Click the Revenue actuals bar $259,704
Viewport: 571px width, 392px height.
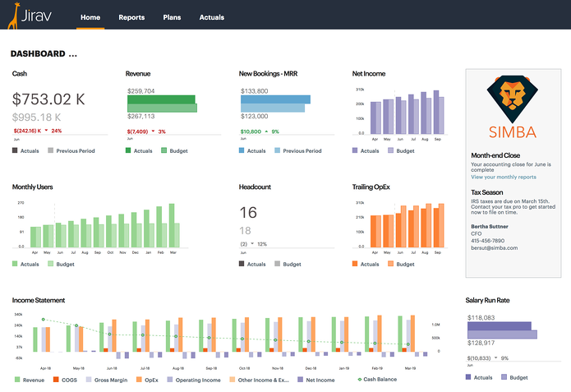[161, 99]
